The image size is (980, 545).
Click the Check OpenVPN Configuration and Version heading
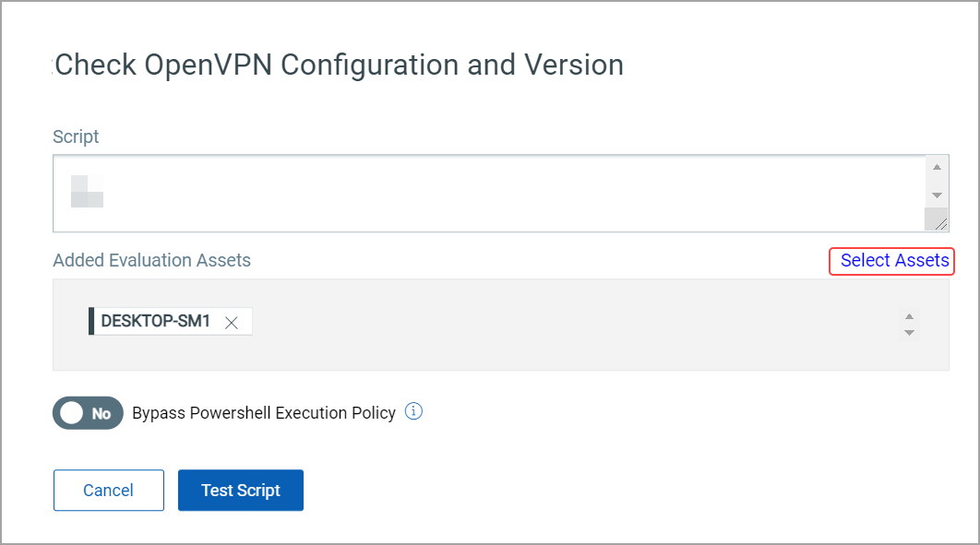point(339,65)
